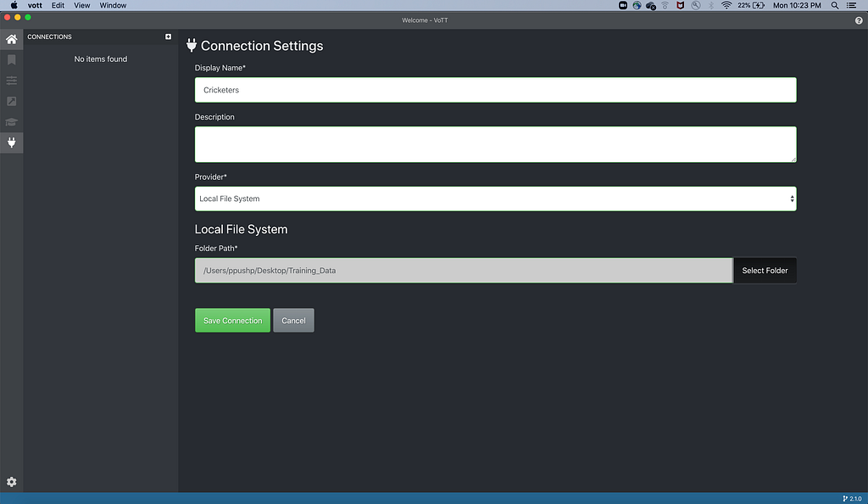Image resolution: width=868 pixels, height=504 pixels.
Task: Open the Apple menu
Action: [x=14, y=6]
